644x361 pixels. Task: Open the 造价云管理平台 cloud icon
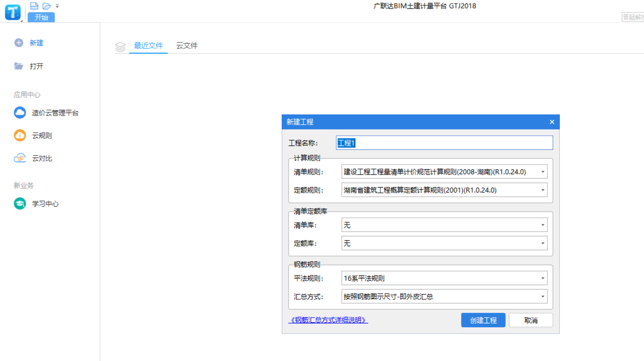tap(20, 113)
